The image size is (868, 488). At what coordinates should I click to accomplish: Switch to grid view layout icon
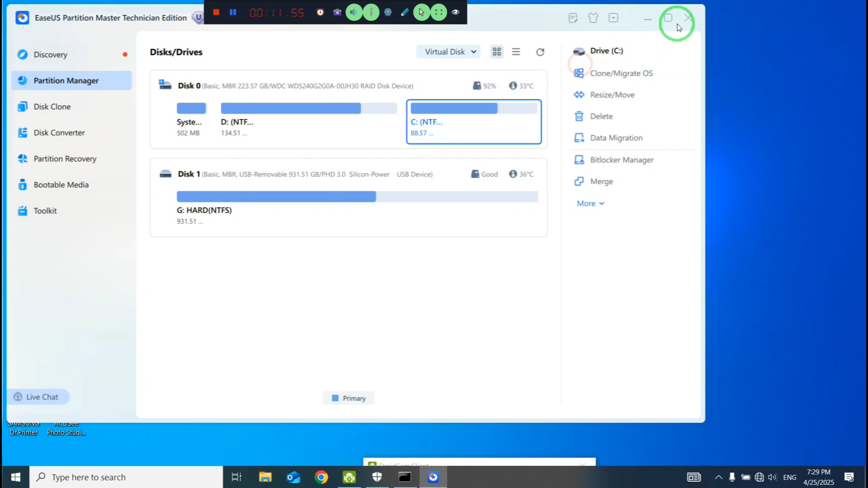(497, 52)
